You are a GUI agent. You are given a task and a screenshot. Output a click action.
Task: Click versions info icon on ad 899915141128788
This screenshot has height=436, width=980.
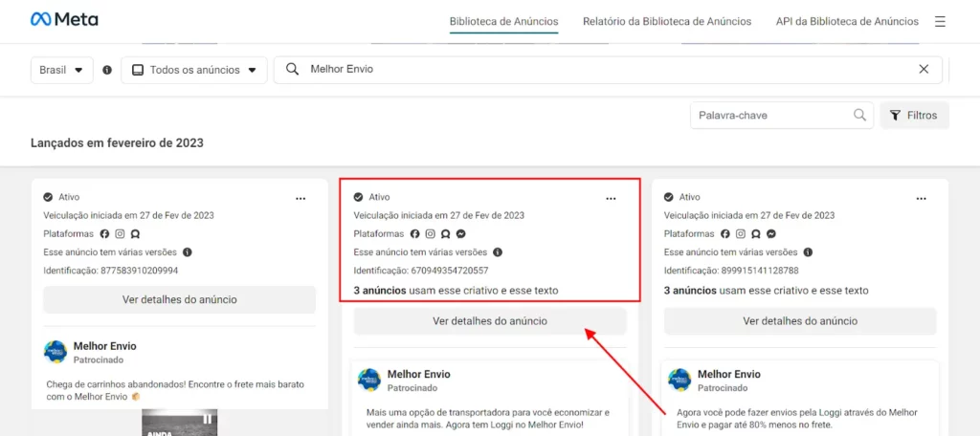[808, 252]
